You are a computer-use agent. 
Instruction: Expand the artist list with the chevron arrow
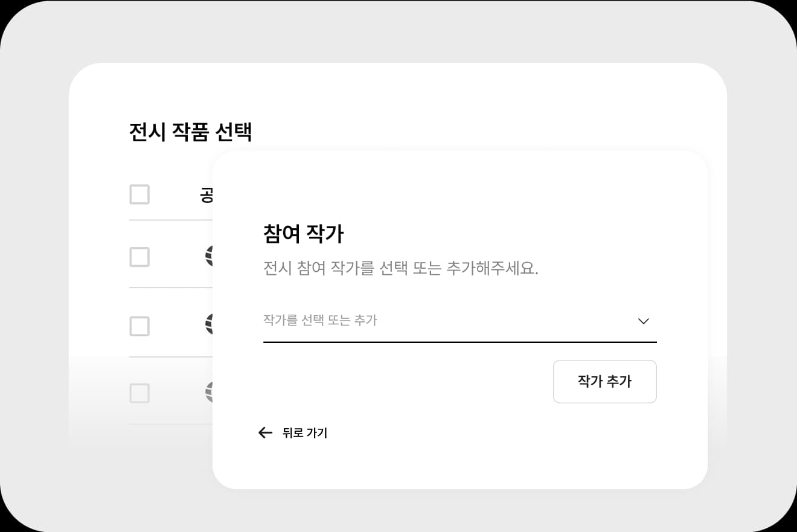point(643,321)
